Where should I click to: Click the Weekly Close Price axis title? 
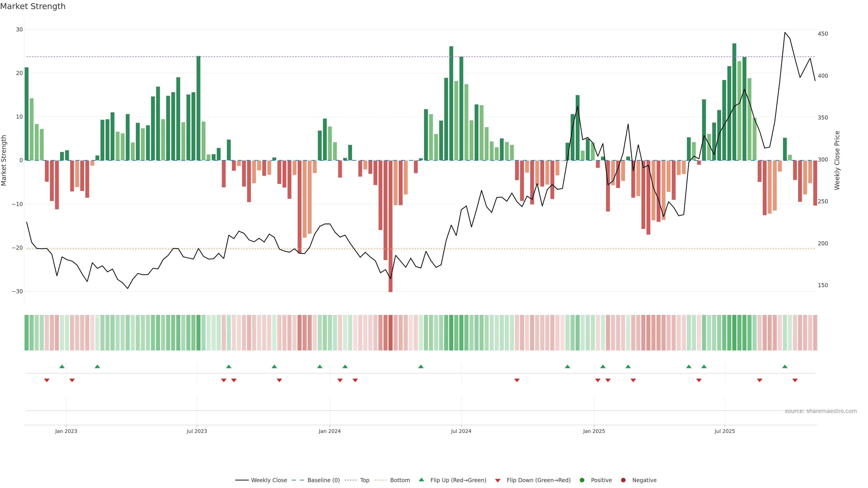click(837, 160)
